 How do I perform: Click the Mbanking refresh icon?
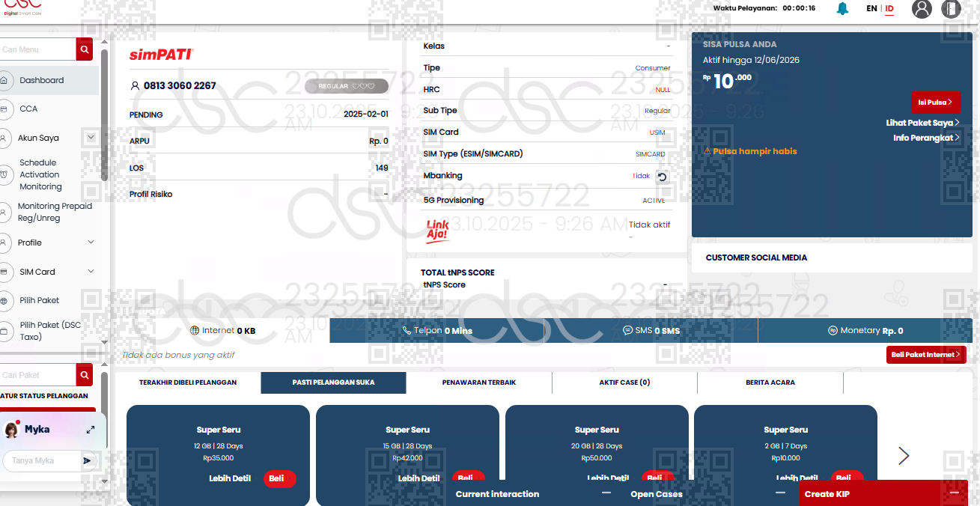pos(662,177)
